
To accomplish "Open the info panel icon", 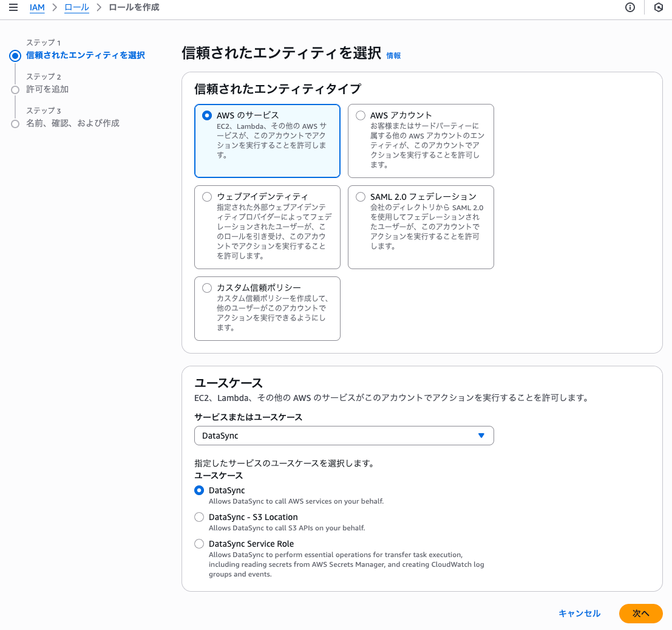I will click(x=630, y=7).
